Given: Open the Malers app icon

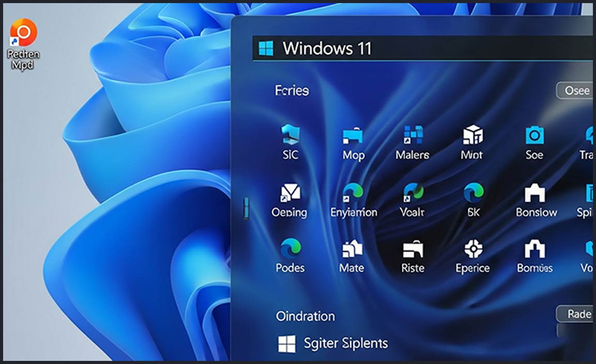Looking at the screenshot, I should point(413,135).
